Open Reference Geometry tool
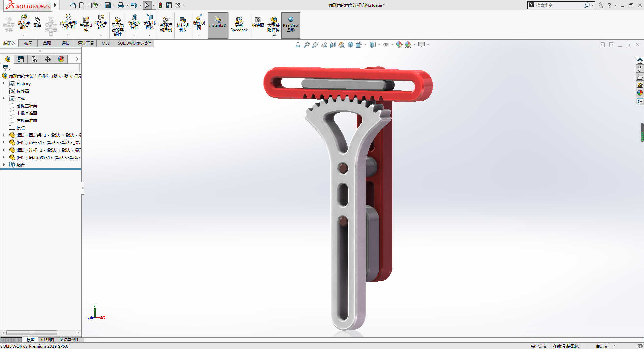This screenshot has height=349, width=644. tap(150, 22)
